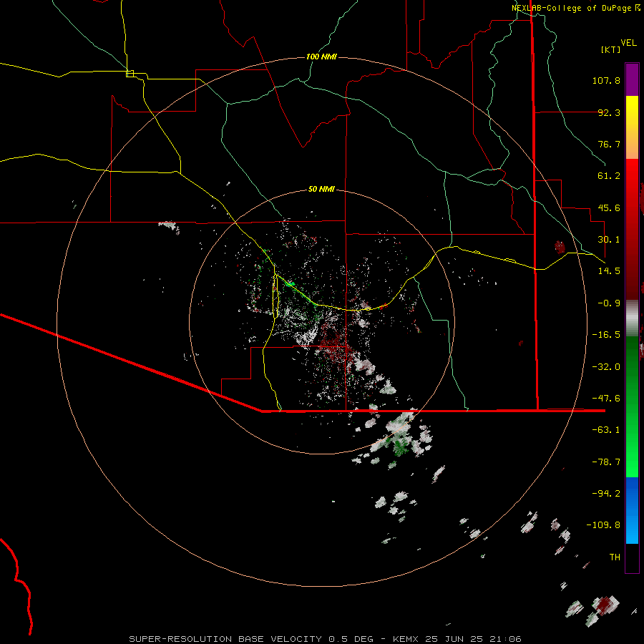Image resolution: width=644 pixels, height=644 pixels.
Task: Click the -94.2 velocity scale value
Action: (x=606, y=494)
